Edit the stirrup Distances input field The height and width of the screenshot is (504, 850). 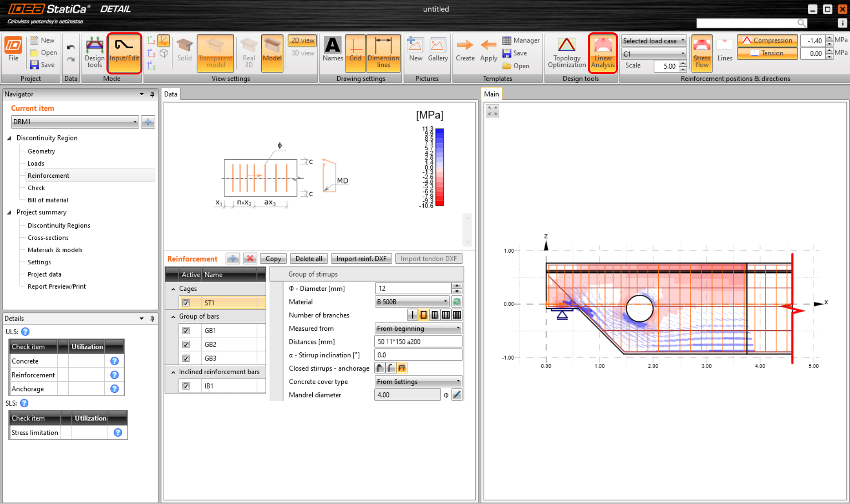417,341
